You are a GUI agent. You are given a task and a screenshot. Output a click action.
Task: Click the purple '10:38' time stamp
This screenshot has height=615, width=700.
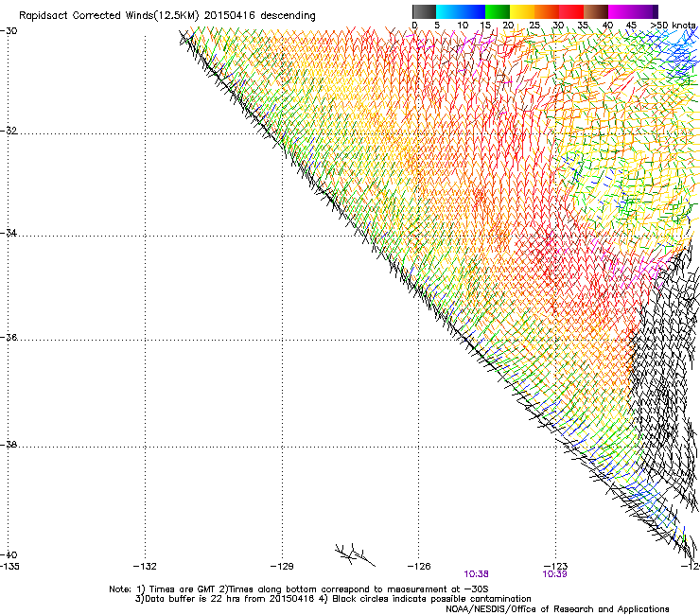477,574
